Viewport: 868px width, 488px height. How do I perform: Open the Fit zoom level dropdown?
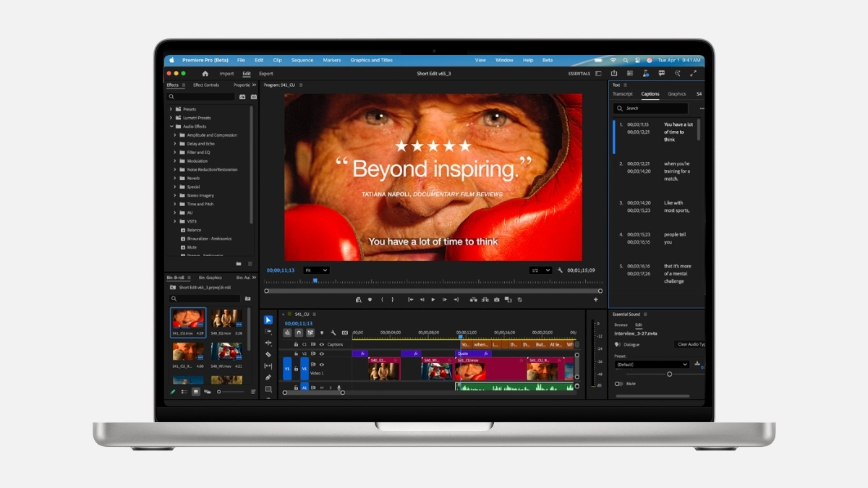(x=316, y=270)
